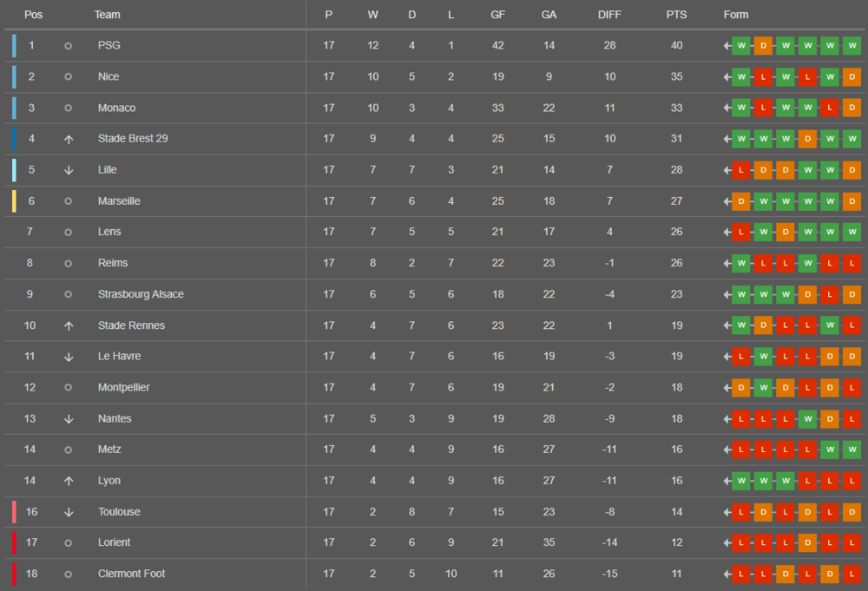
Task: Click Reims' points value 26
Action: click(x=676, y=263)
